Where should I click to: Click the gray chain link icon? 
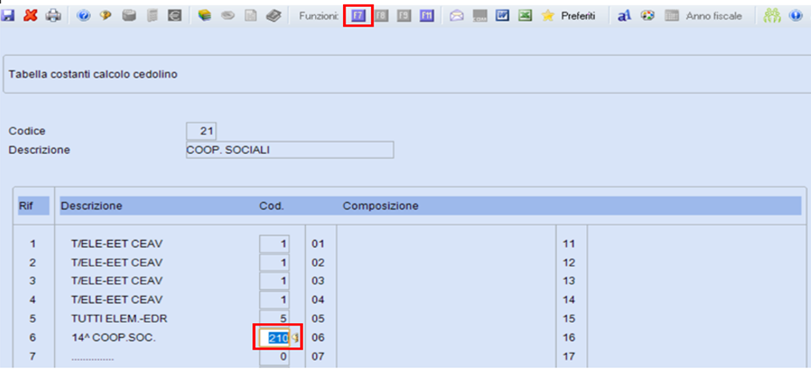tap(228, 16)
